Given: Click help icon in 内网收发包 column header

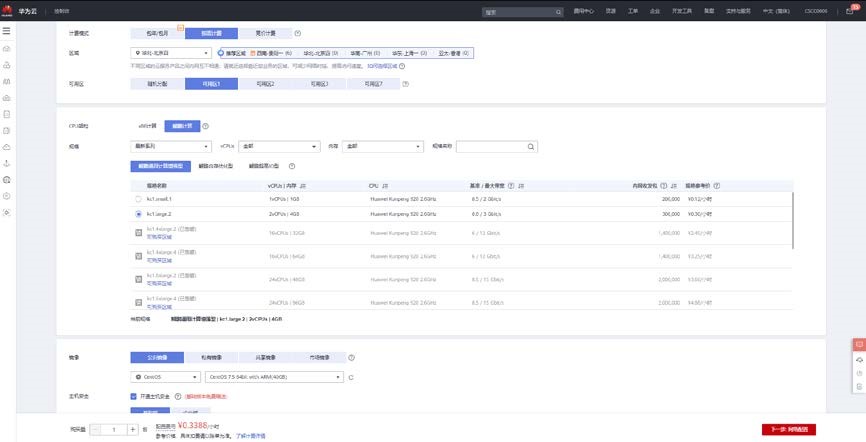Looking at the screenshot, I should pos(664,186).
